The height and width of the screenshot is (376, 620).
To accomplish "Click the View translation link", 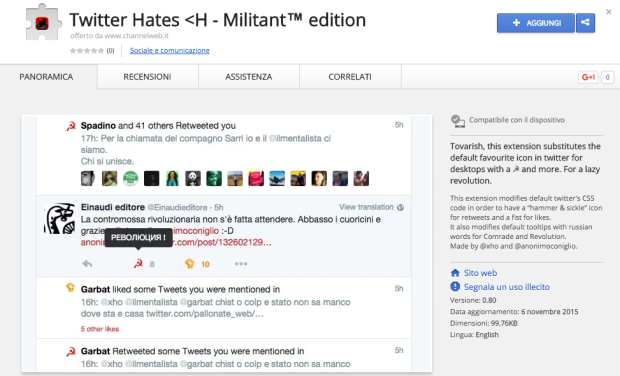I will [366, 207].
